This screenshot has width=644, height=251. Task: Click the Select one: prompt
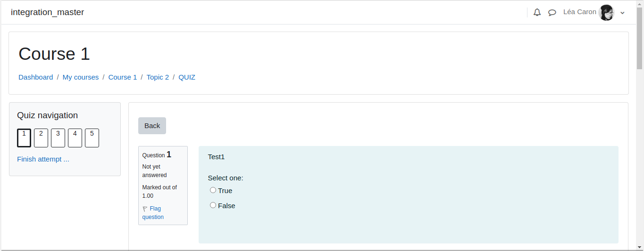226,178
